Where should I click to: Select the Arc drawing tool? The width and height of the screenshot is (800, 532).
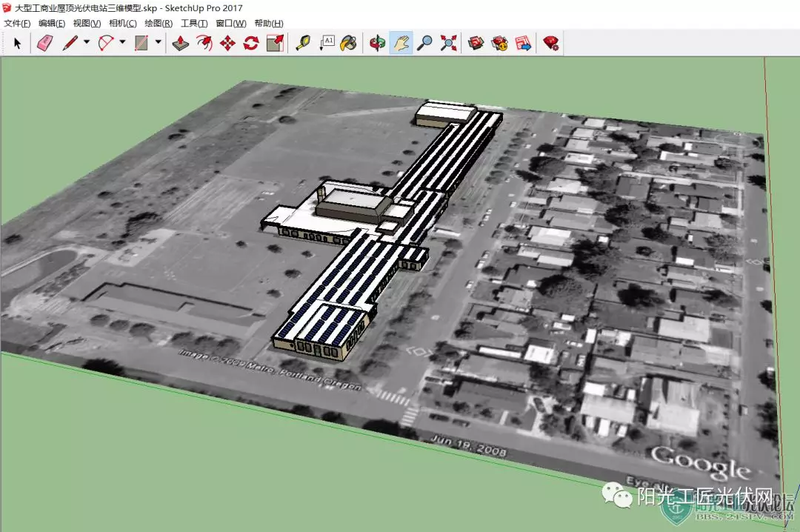click(106, 43)
